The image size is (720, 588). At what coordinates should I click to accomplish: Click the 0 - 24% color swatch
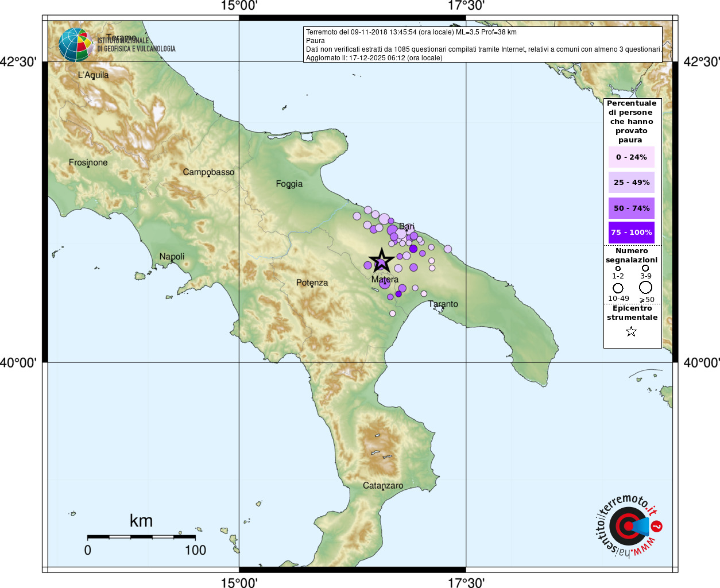tap(632, 157)
